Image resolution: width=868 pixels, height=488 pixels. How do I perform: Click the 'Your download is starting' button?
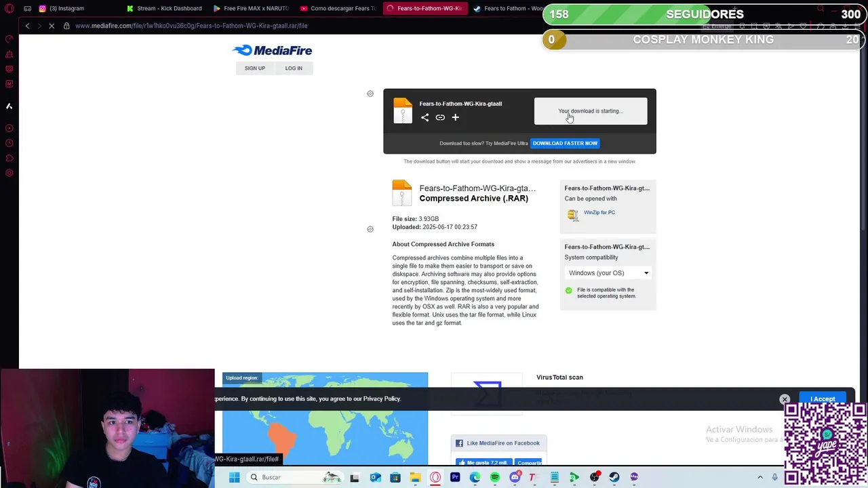point(591,111)
